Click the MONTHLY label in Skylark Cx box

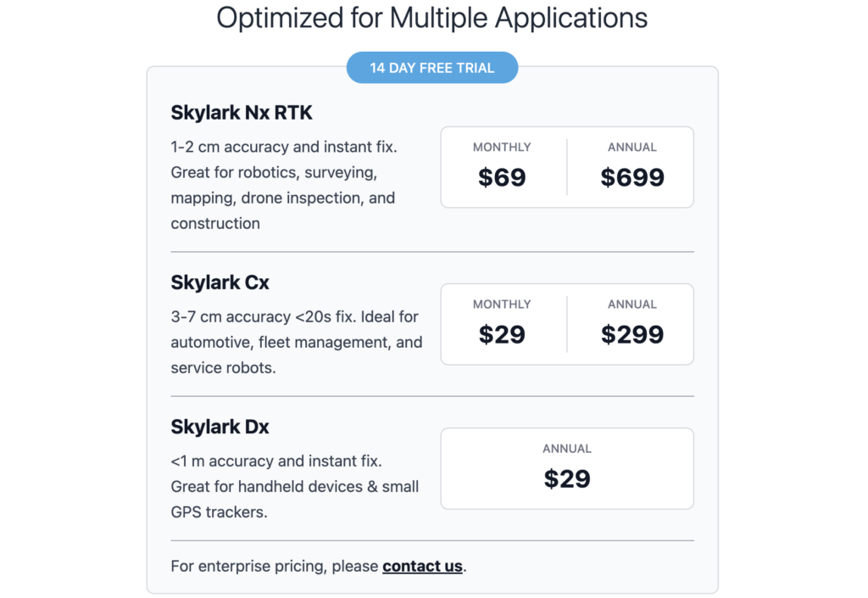[502, 305]
